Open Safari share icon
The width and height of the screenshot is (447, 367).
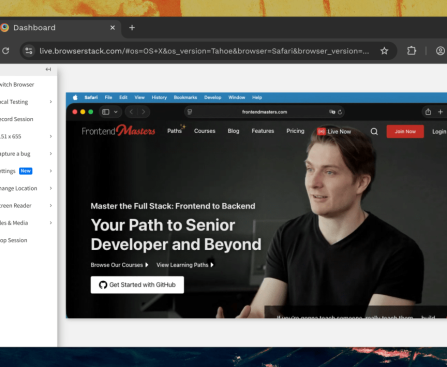point(428,112)
